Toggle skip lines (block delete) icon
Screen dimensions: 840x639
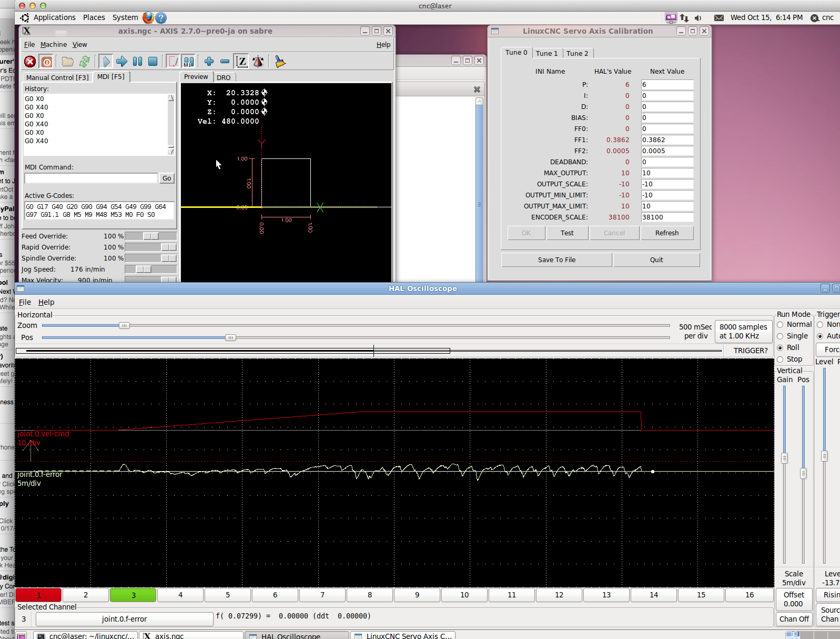pos(173,62)
